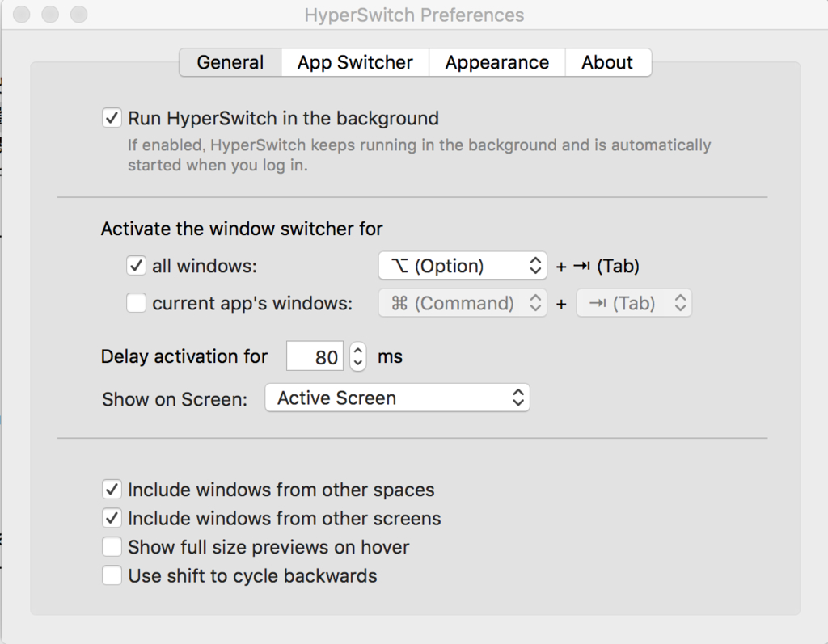Viewport: 828px width, 644px height.
Task: Close the HyperSwitch Preferences window
Action: tap(23, 15)
